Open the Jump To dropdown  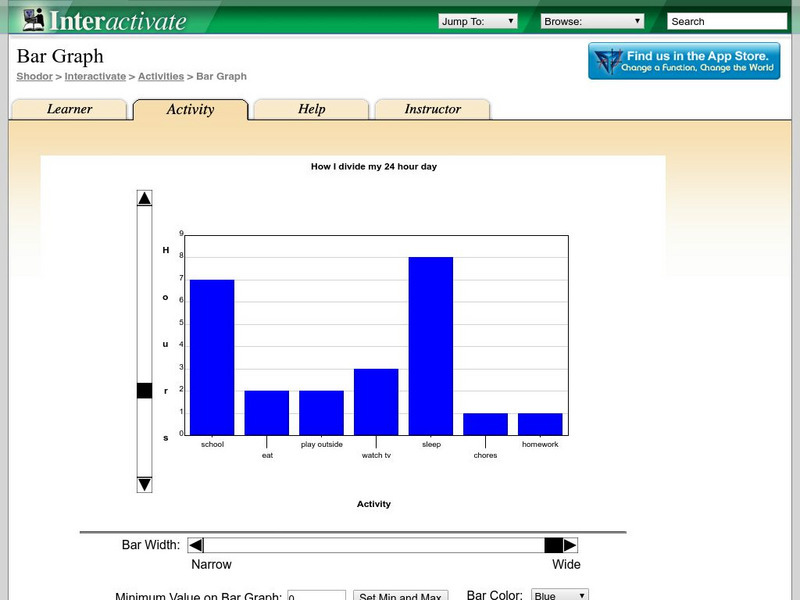[478, 21]
